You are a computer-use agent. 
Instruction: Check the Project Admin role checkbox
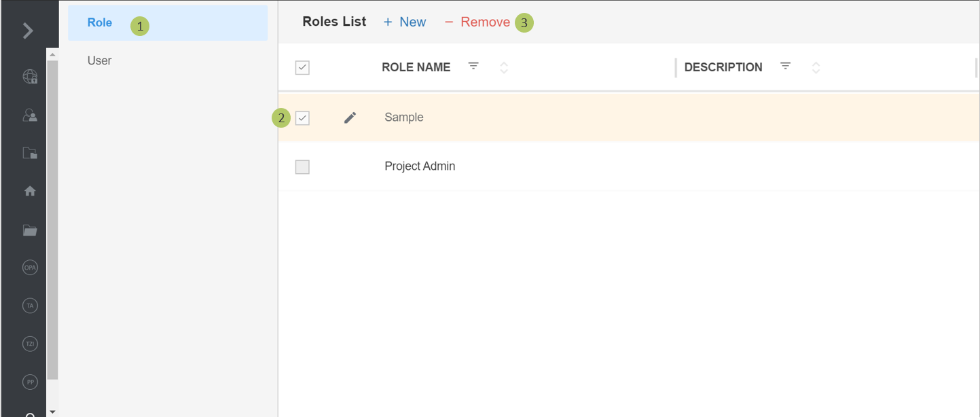pos(302,167)
